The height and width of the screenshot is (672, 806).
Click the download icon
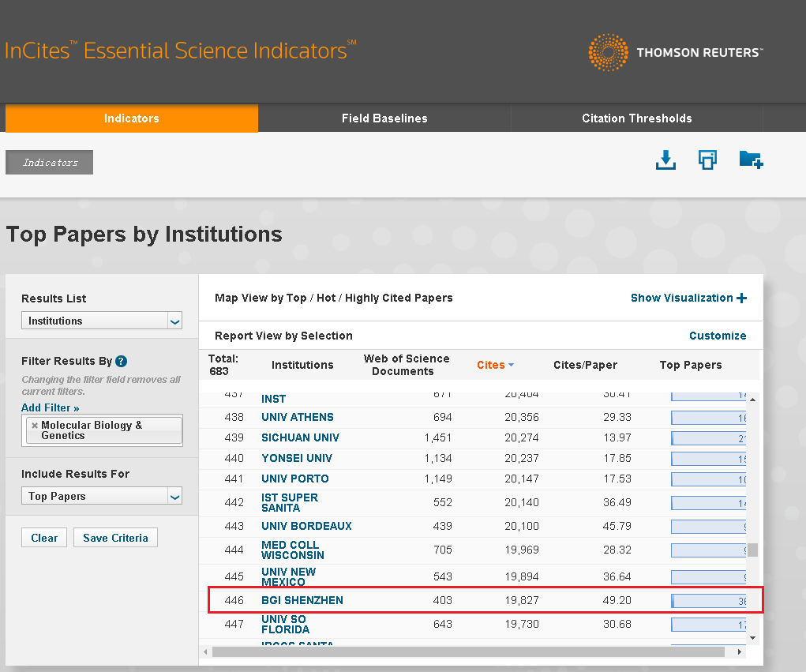pos(665,160)
